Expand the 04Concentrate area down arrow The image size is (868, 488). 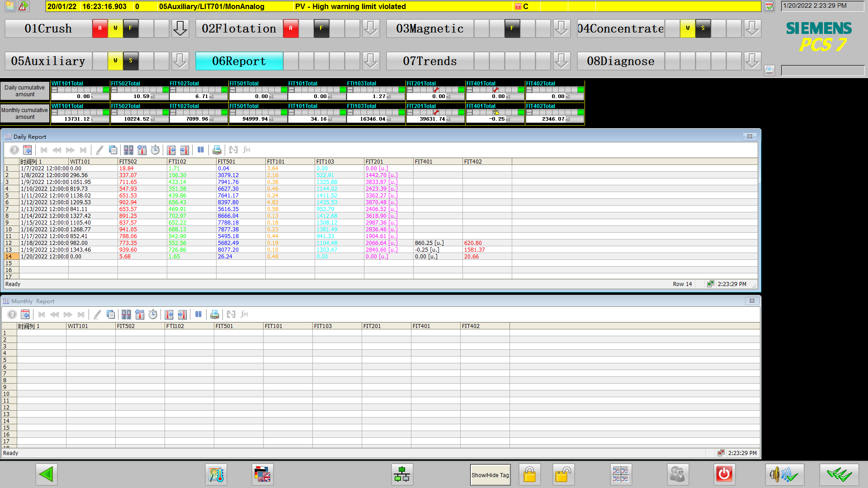pyautogui.click(x=752, y=28)
